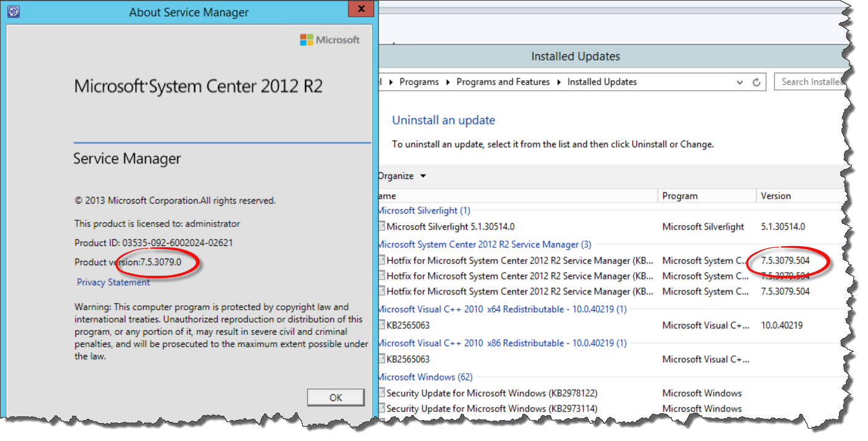Collapse the System Center 2012 R2 Service Manager group

(484, 244)
